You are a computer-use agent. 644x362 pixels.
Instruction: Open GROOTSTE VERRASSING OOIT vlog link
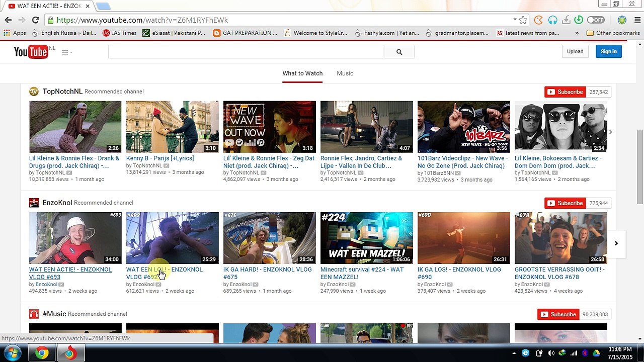coord(559,273)
